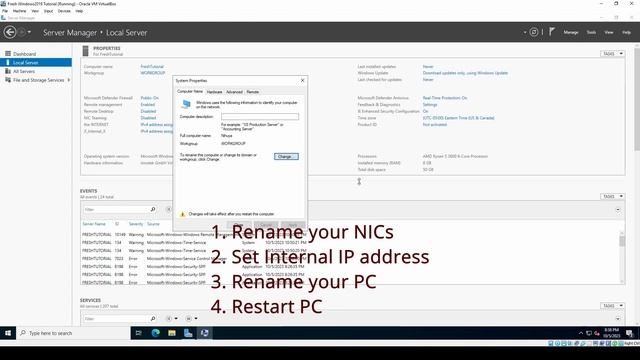The image size is (640, 360).
Task: Switch to Remote tab in System Properties
Action: pos(253,92)
